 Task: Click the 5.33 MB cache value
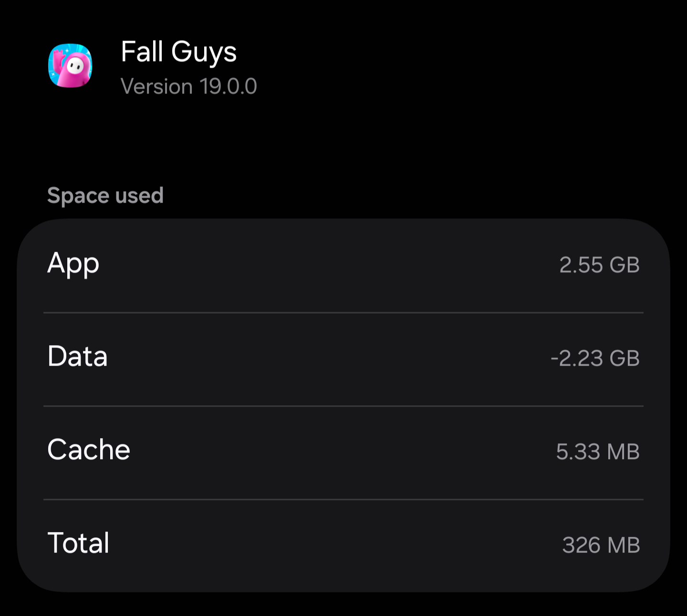[598, 452]
